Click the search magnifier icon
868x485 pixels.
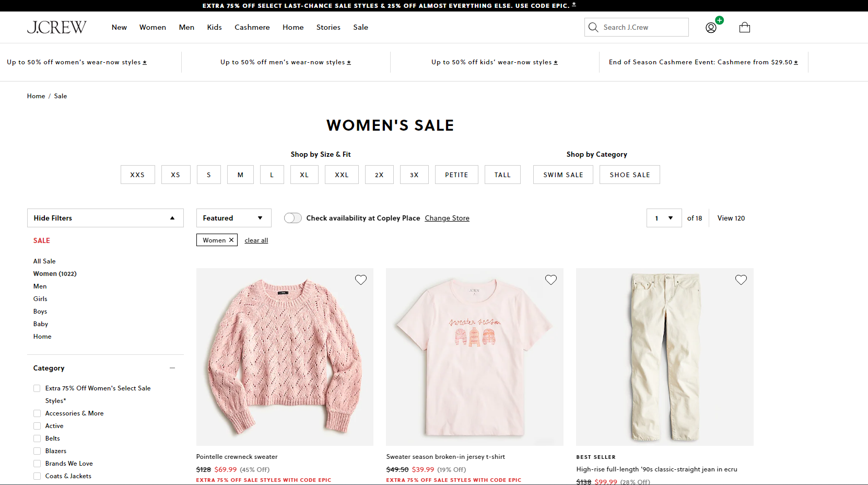pos(593,27)
